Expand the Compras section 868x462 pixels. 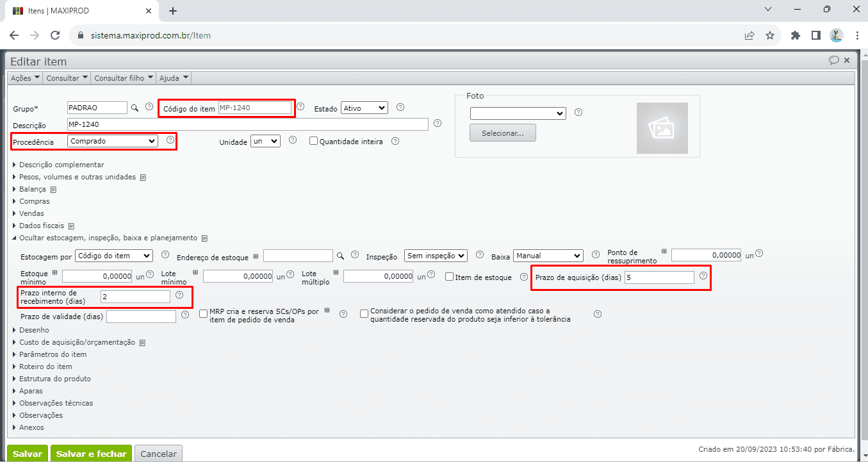35,201
